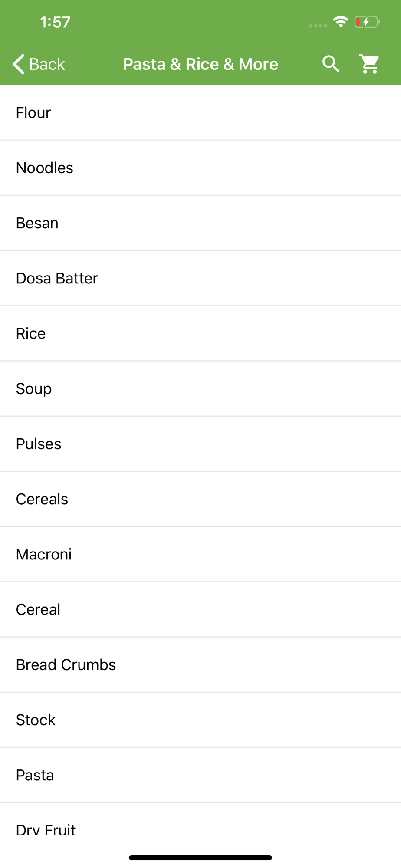View the Cereals category
The image size is (401, 868).
pyautogui.click(x=42, y=499)
